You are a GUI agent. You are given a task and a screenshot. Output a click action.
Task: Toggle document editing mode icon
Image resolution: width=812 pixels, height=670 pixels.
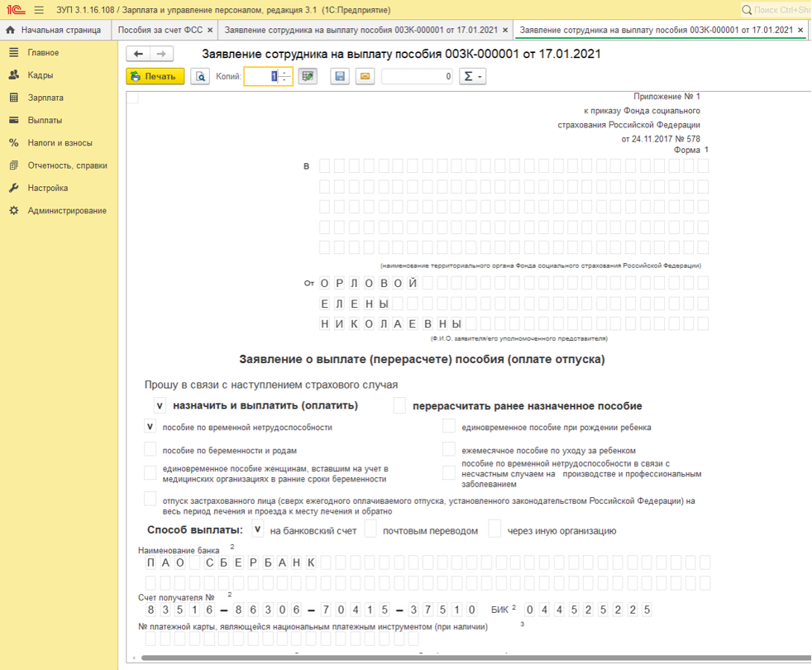[308, 76]
